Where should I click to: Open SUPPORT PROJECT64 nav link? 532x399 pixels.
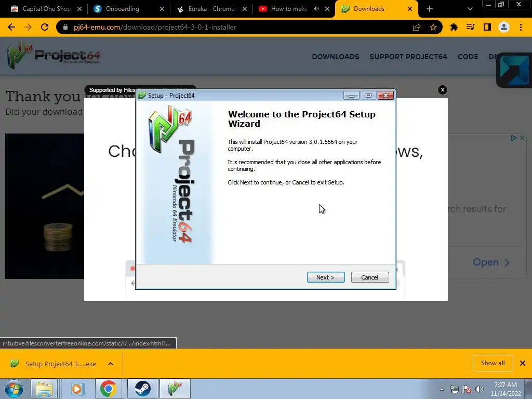[x=408, y=57]
